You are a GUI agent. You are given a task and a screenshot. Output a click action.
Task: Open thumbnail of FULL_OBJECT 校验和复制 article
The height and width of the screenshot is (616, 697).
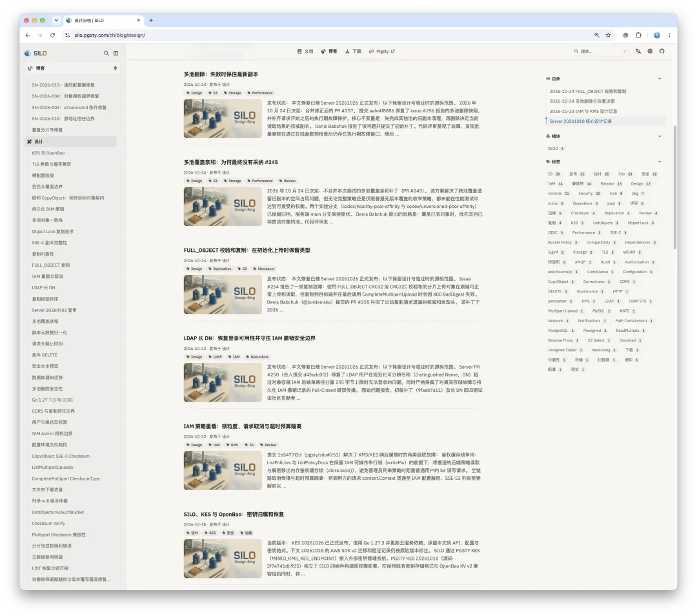223,294
